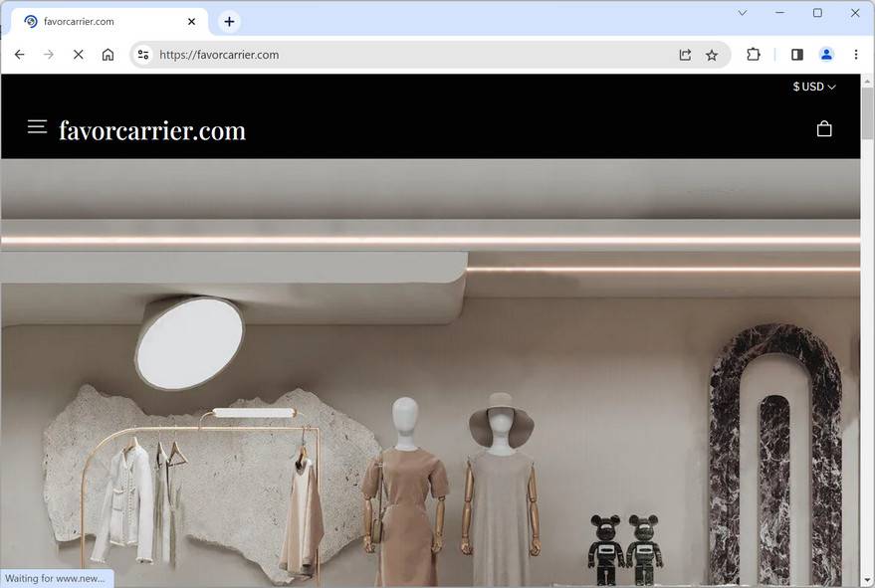The image size is (875, 588).
Task: Click the favorcarrier.com site logo
Action: [x=152, y=130]
